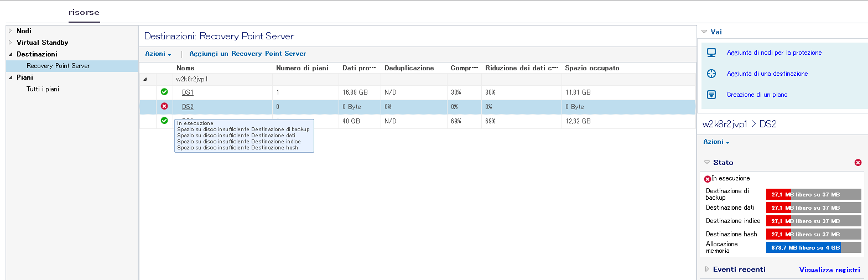This screenshot has width=868, height=280.
Task: Click the destination target icon
Action: (711, 74)
